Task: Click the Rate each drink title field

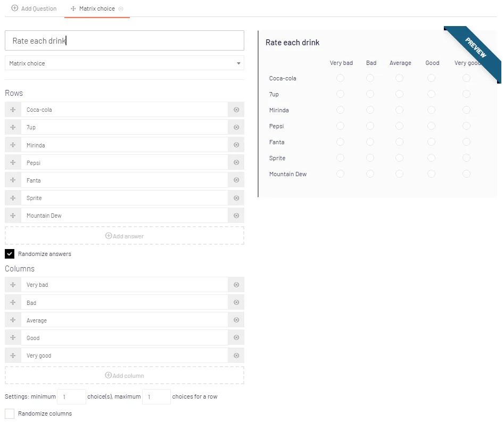Action: point(125,40)
